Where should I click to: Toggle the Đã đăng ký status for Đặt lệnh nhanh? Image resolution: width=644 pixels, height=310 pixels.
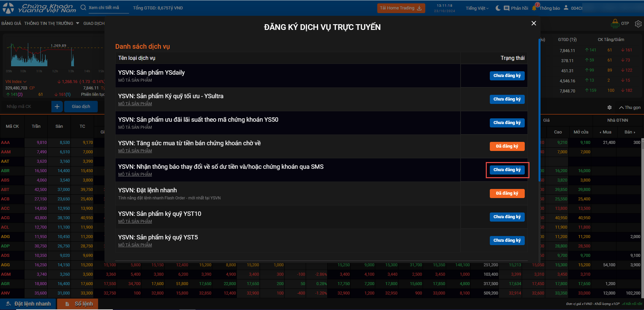507,193
